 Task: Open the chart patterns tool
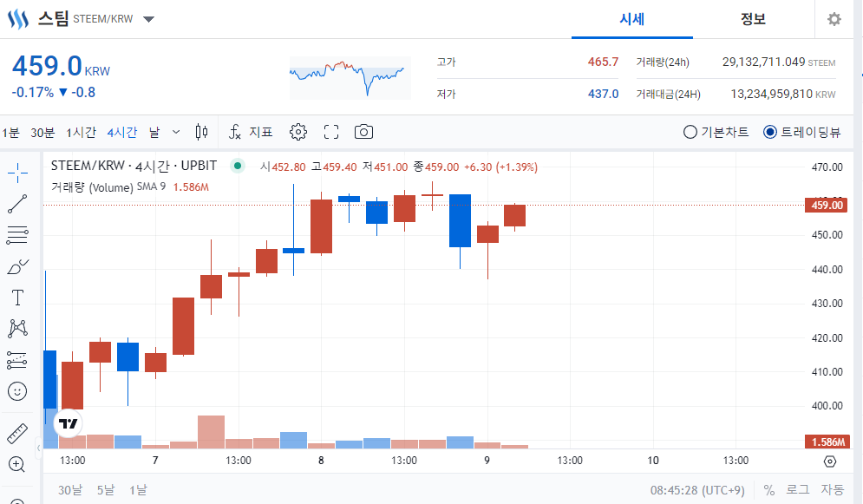17,329
